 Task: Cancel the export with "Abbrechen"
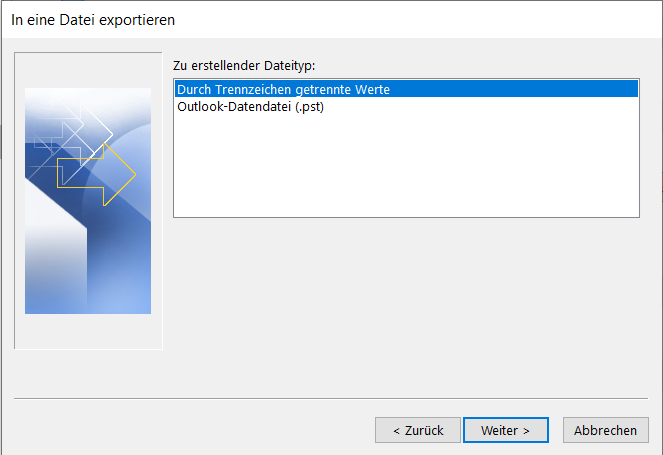tap(605, 430)
